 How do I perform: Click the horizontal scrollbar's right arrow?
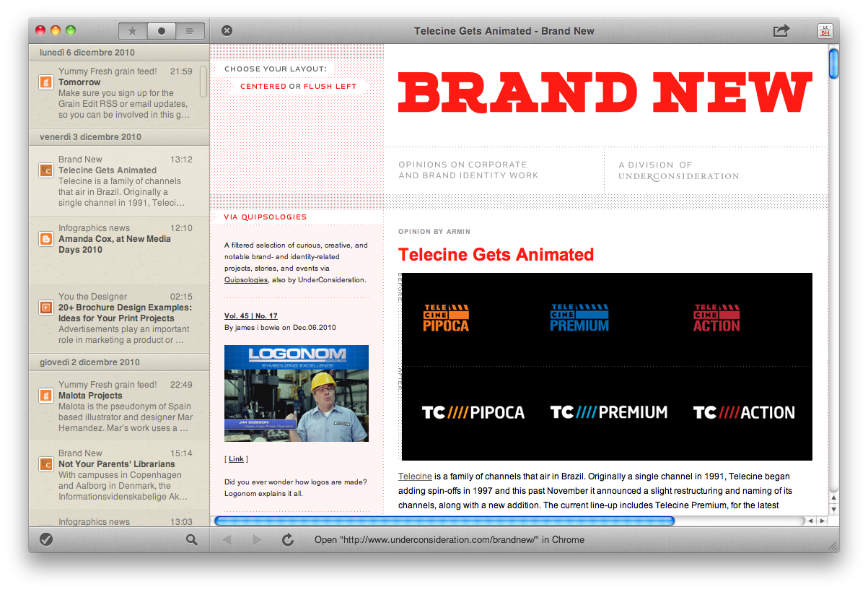point(822,521)
